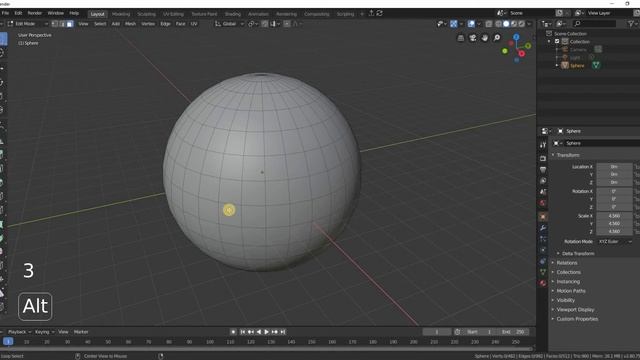This screenshot has width=640, height=360.
Task: Open the viewport shading options dropdown
Action: point(529,24)
